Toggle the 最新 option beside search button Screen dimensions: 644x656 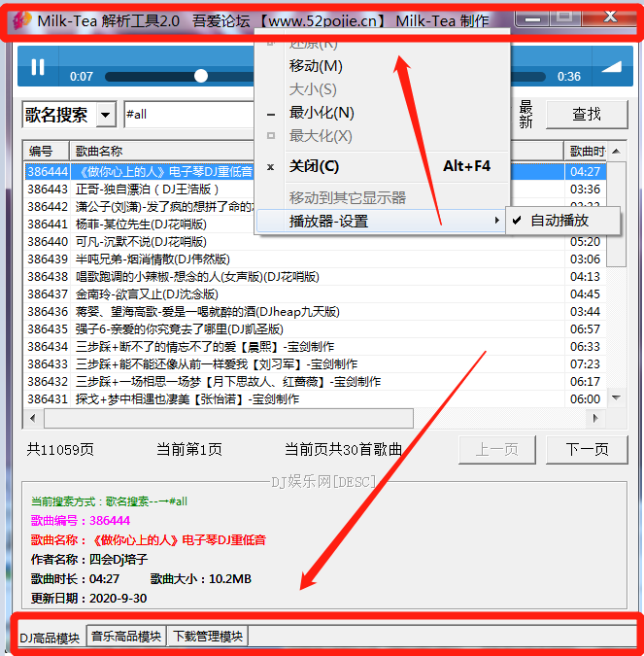coord(525,115)
